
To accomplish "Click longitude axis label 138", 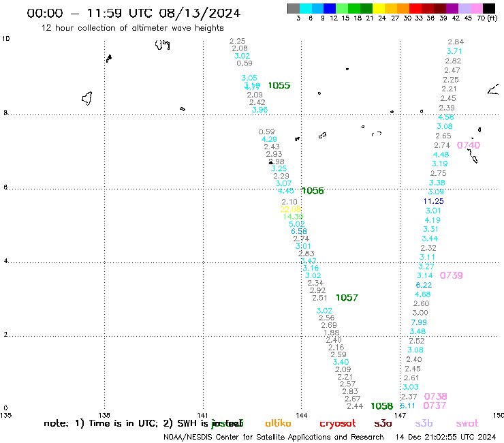I will tap(104, 415).
